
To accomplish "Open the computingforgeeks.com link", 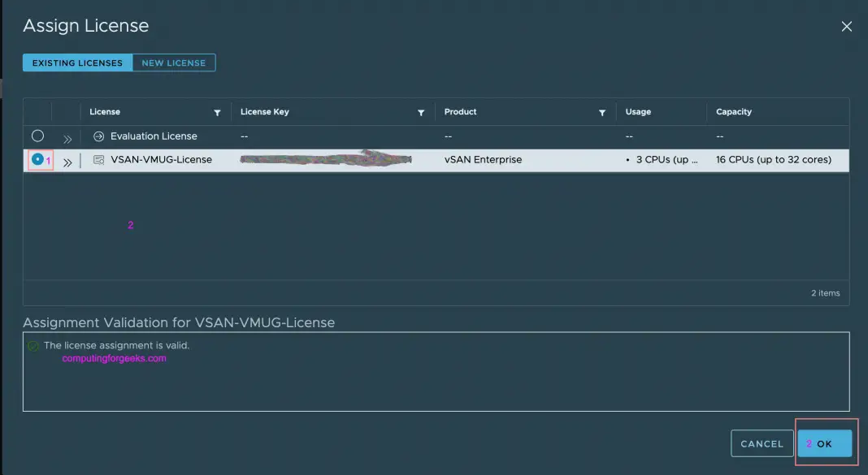I will pos(114,358).
